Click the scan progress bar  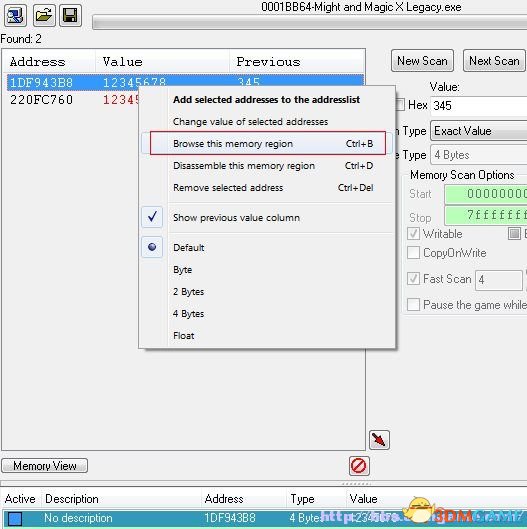(x=309, y=23)
